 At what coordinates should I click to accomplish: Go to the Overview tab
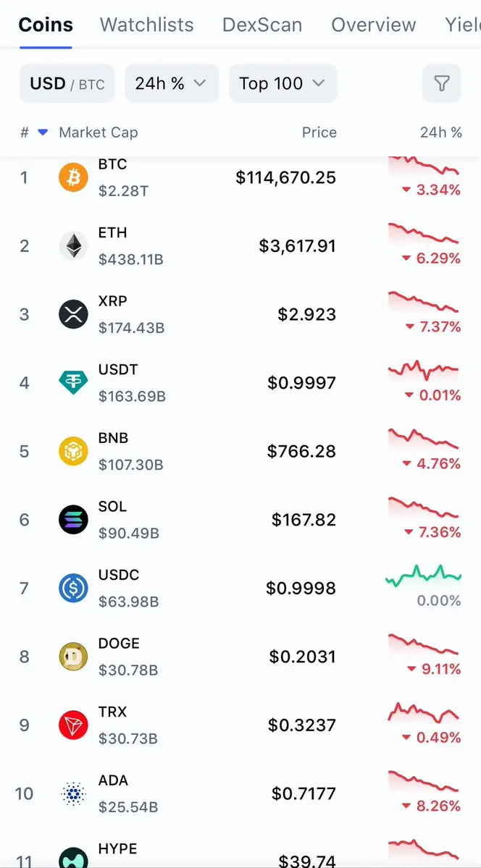(x=374, y=25)
